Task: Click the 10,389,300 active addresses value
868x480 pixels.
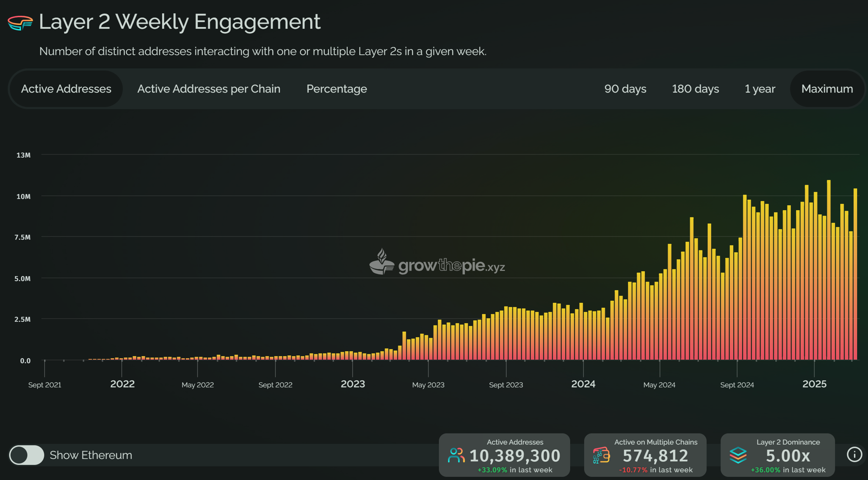Action: coord(515,456)
